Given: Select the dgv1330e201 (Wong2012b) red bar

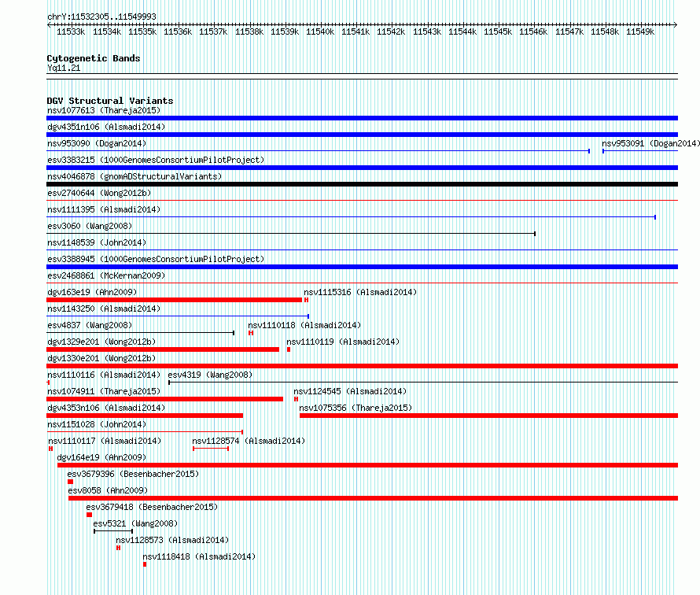Looking at the screenshot, I should (362, 366).
